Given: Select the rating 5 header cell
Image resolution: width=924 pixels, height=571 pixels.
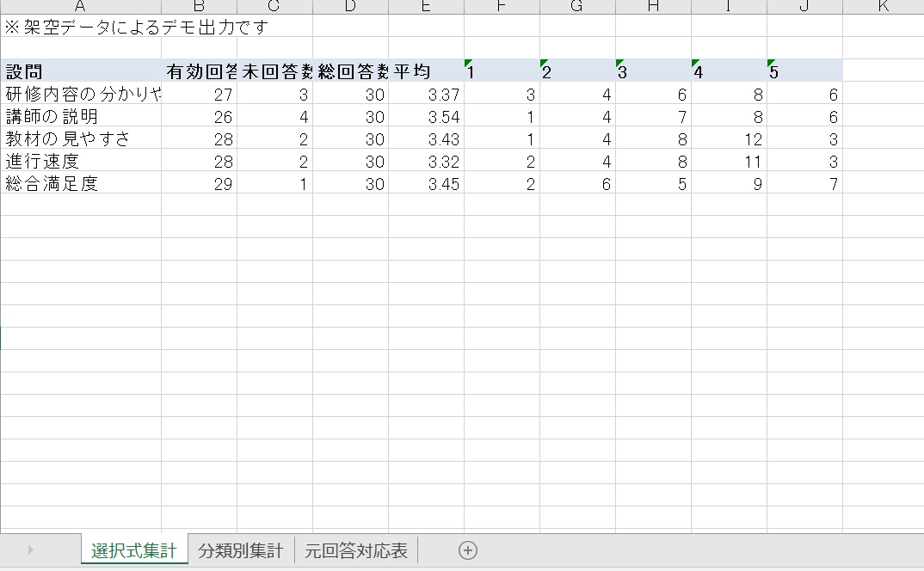Looking at the screenshot, I should 805,71.
